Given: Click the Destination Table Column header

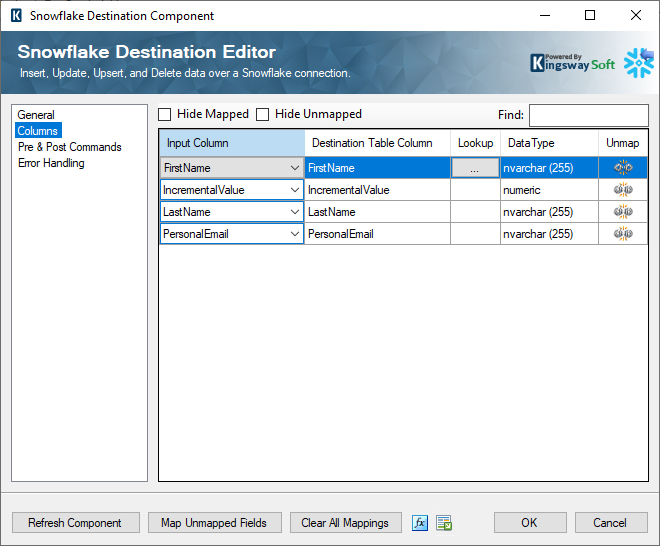Looking at the screenshot, I should tap(378, 143).
